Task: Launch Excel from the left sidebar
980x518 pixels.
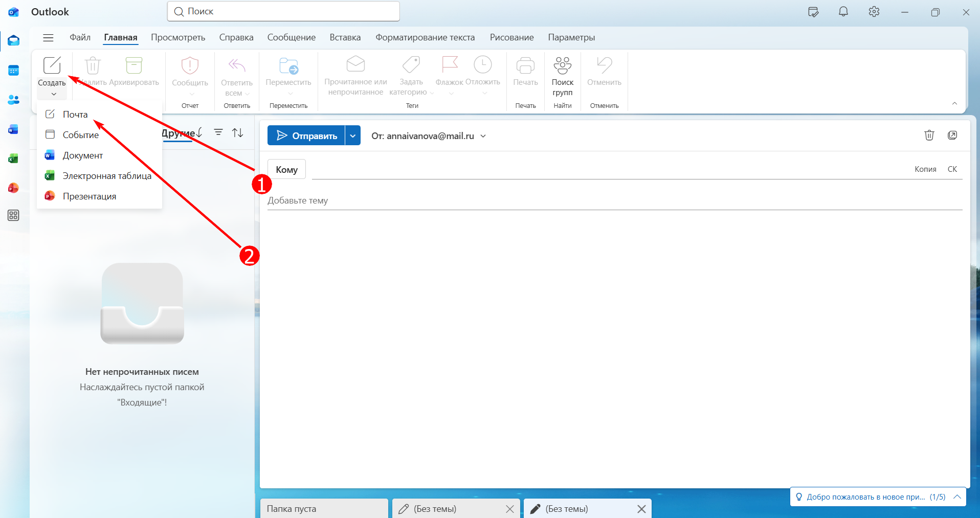Action: (x=14, y=159)
